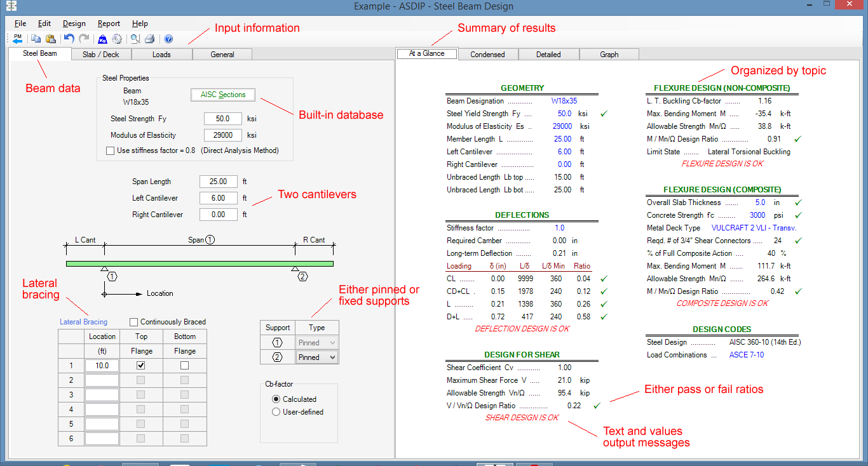Click the blue 'ASCE 7-10' load combinations value
Screen dimensions: 868x466
tap(747, 355)
